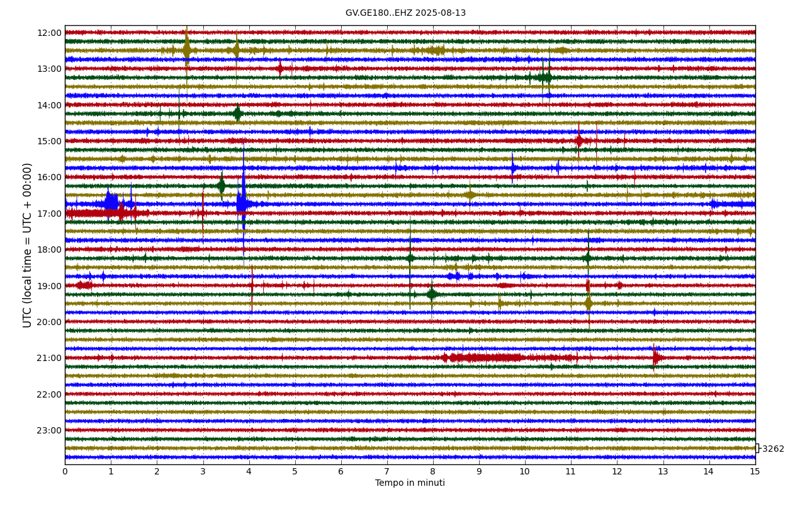Image resolution: width=812 pixels, height=516 pixels.
Task: Select the 19:00 hour tick label
Action: [49, 286]
